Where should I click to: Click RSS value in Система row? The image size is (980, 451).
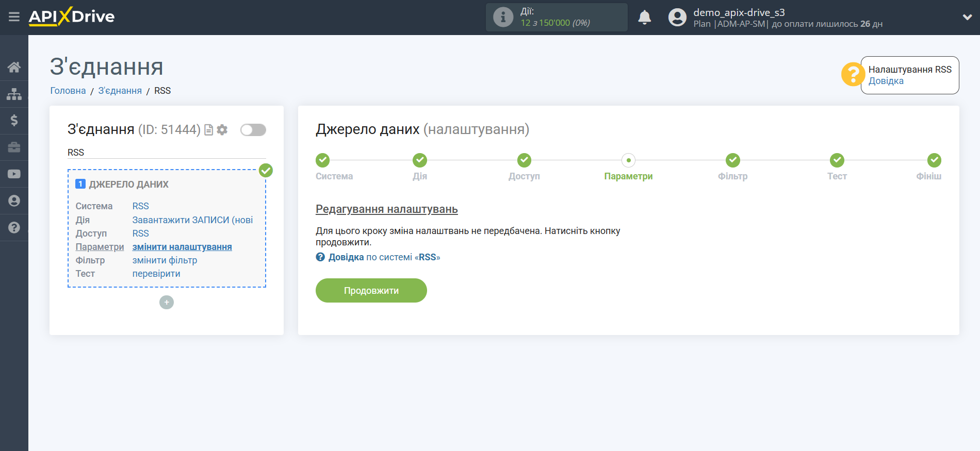pos(141,206)
